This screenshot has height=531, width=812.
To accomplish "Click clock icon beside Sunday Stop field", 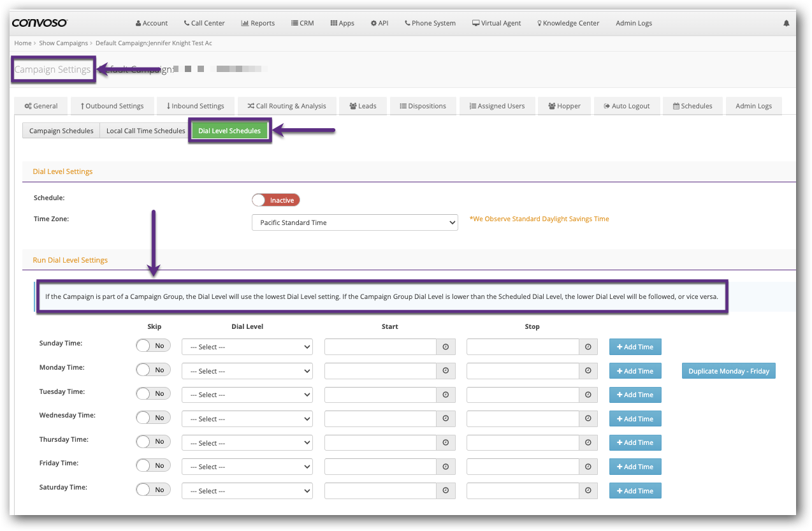I will pyautogui.click(x=588, y=347).
